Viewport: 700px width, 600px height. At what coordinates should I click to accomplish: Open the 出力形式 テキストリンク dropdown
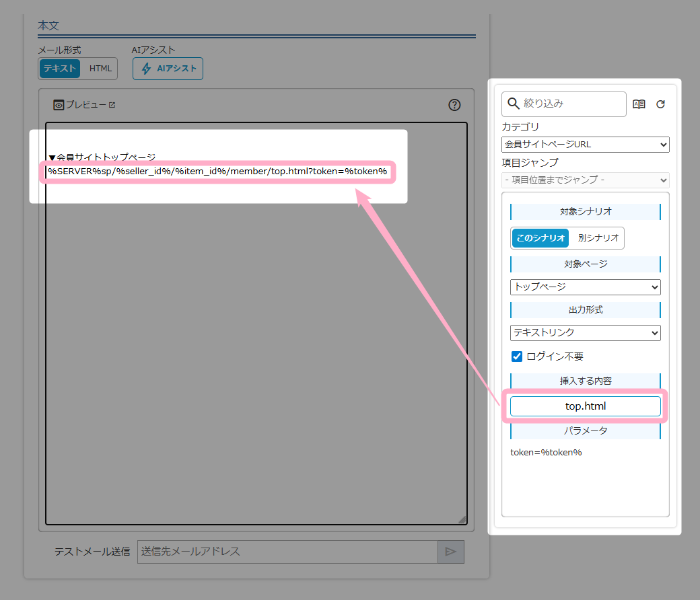pyautogui.click(x=585, y=333)
